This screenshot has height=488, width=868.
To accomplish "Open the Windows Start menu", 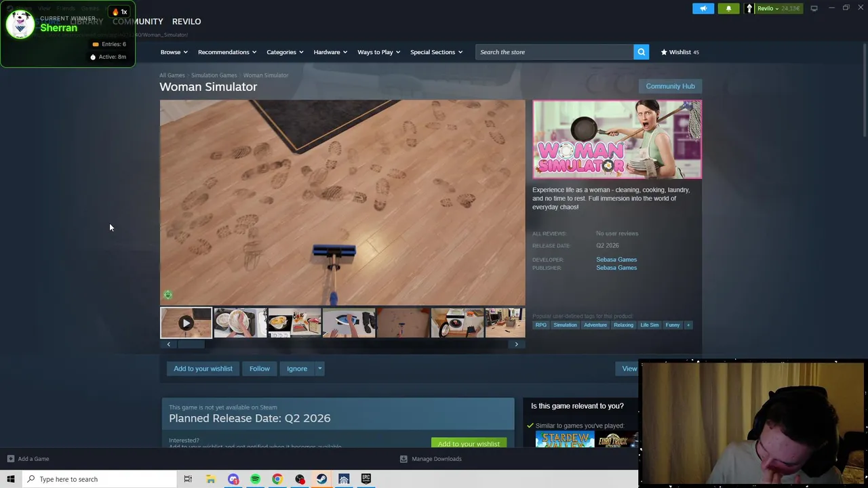I will [x=11, y=479].
